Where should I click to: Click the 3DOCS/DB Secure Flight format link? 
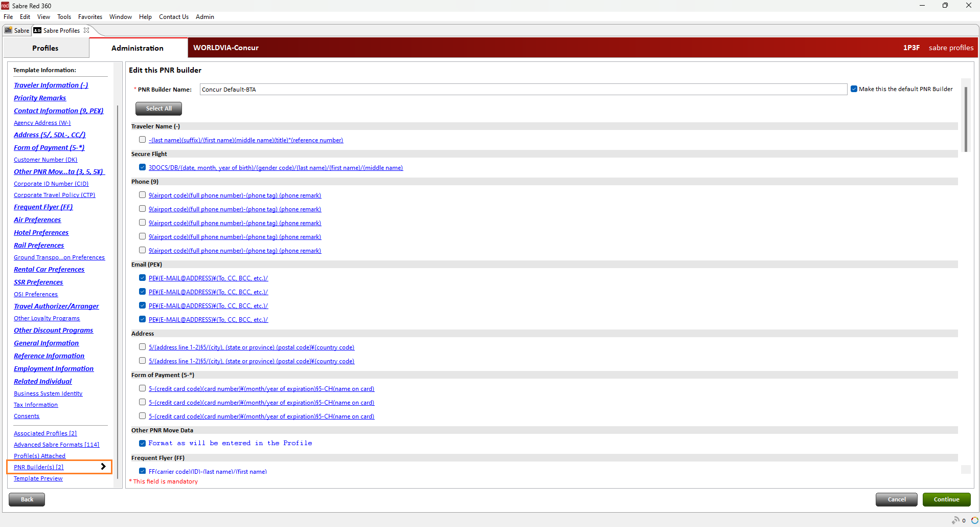pyautogui.click(x=276, y=168)
